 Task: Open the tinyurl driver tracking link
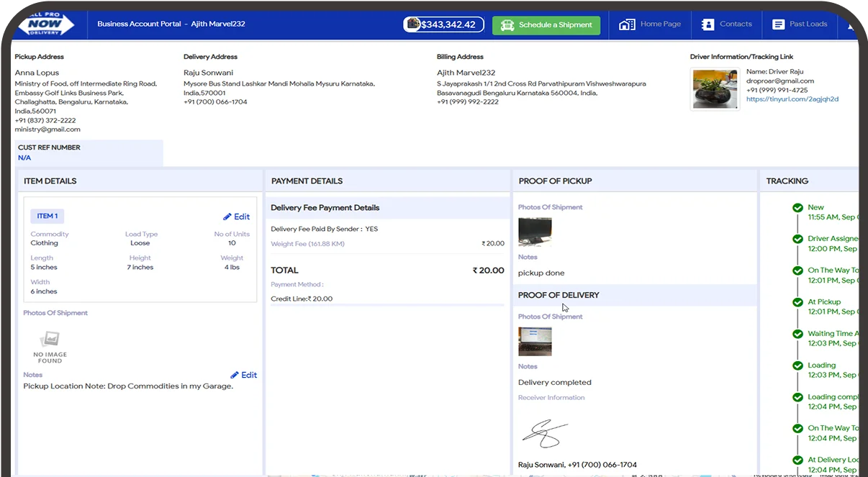(x=792, y=99)
